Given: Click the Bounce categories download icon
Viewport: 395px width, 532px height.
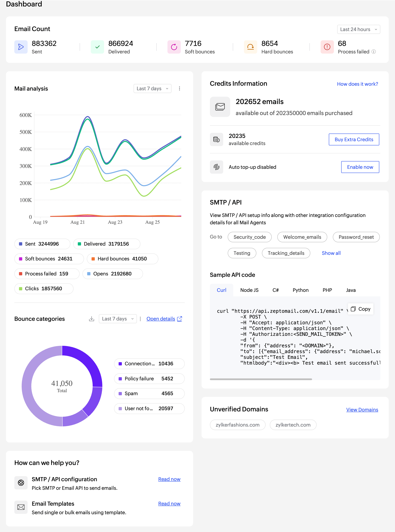Looking at the screenshot, I should 91,319.
